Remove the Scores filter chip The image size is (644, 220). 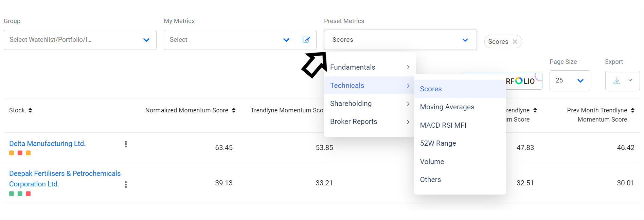click(x=515, y=42)
